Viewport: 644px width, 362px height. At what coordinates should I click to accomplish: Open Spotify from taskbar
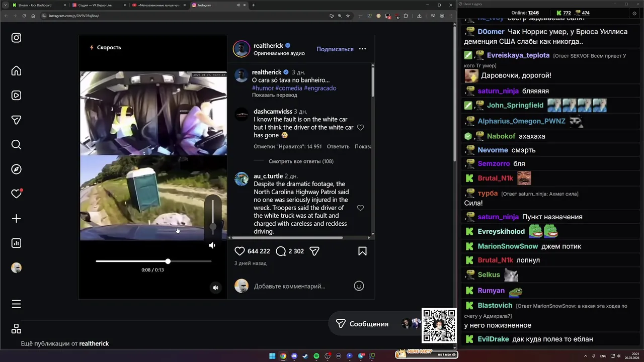pyautogui.click(x=316, y=356)
